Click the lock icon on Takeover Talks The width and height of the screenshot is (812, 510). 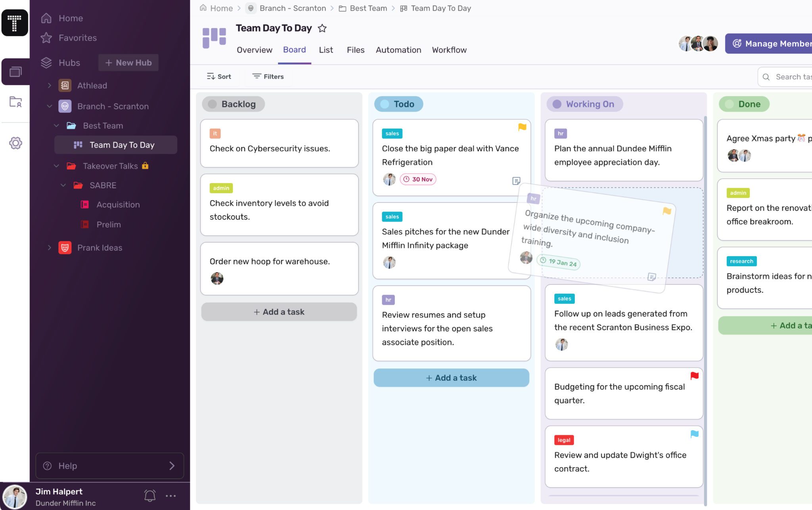[x=145, y=166]
